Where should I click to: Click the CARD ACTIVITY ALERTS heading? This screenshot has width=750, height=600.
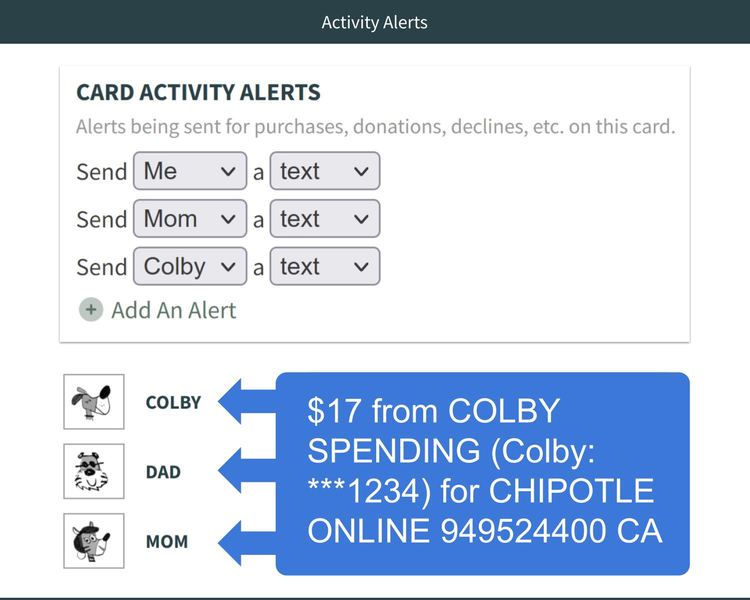(198, 92)
